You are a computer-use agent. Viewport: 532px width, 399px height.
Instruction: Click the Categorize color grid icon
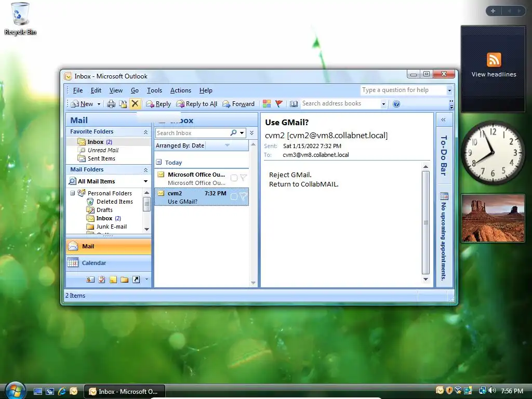point(267,104)
